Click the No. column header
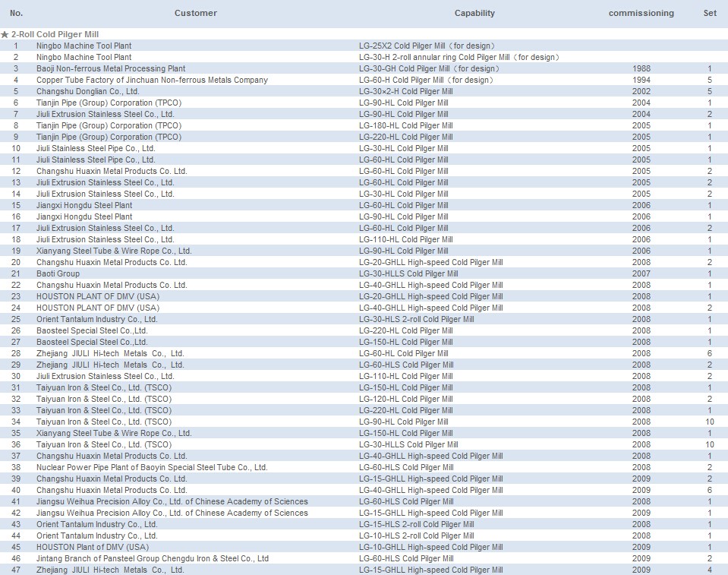This screenshot has width=728, height=575. pos(16,13)
